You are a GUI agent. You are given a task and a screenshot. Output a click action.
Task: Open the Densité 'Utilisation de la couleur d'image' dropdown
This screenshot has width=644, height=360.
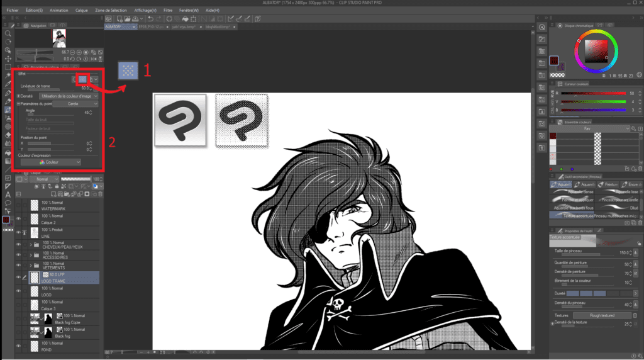tap(69, 96)
